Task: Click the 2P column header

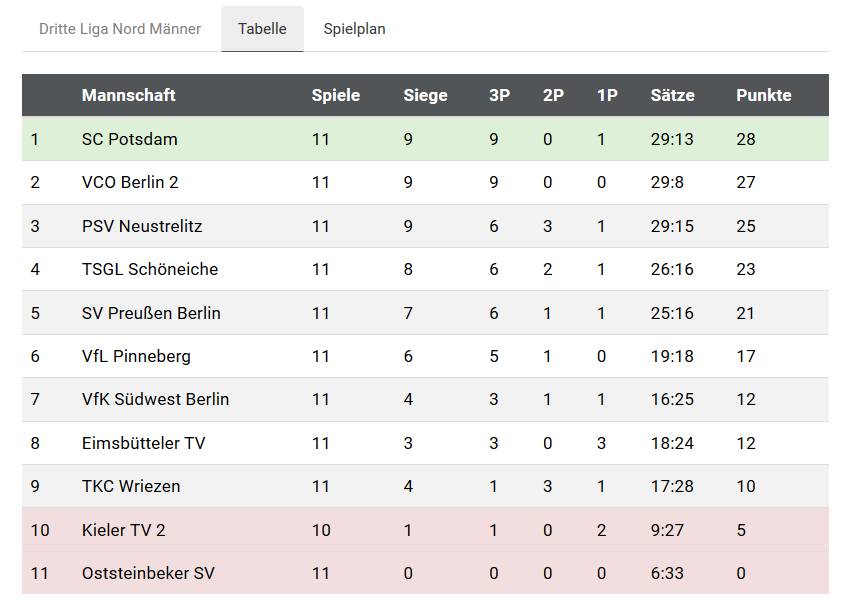Action: [551, 95]
